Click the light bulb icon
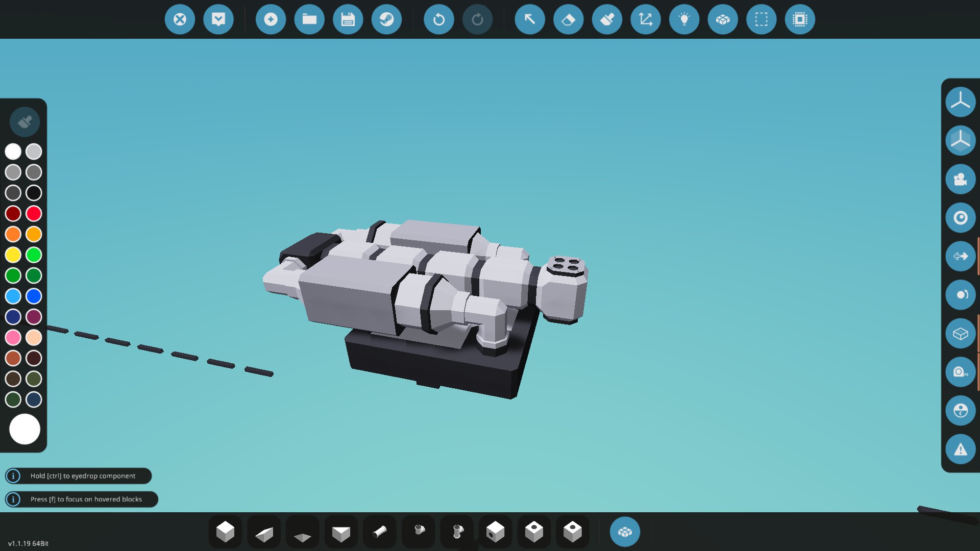980x551 pixels. (684, 19)
